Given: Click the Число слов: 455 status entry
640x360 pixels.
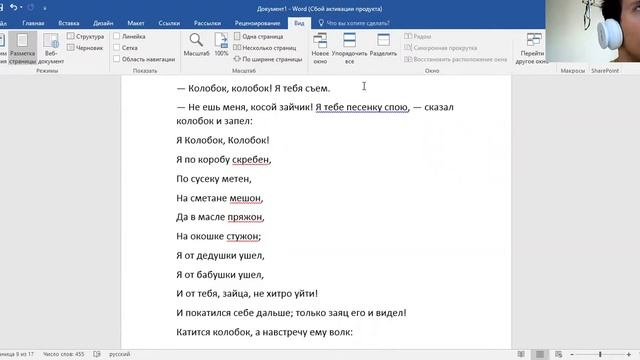Looking at the screenshot, I should pos(63,354).
